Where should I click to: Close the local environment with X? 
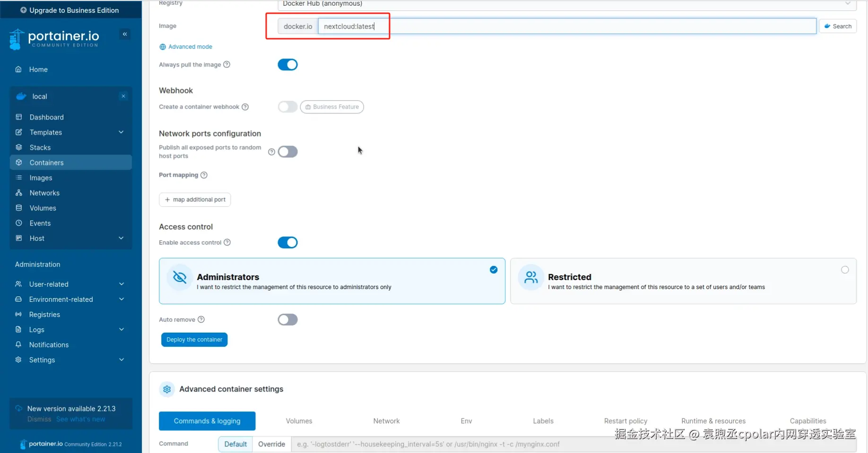pos(123,96)
